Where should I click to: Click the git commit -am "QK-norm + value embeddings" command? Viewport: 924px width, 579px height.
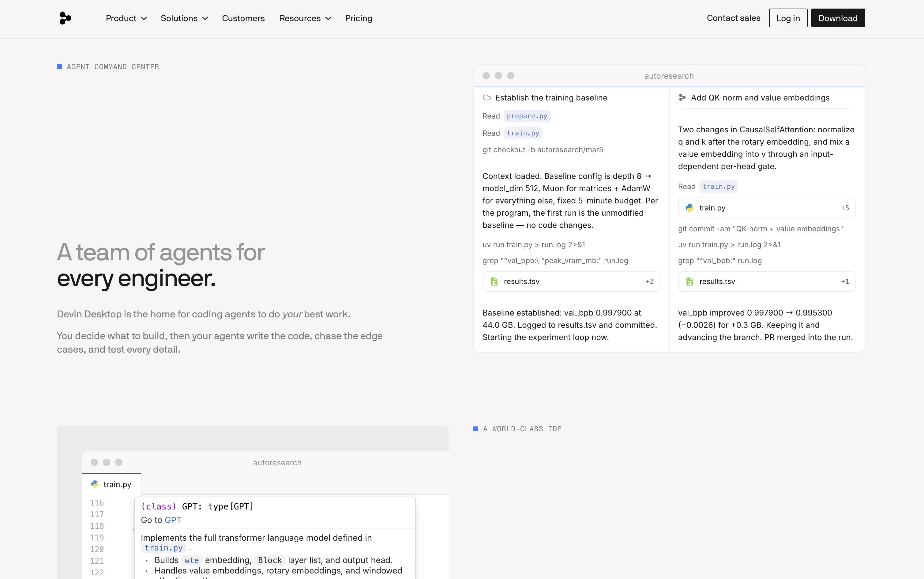[x=760, y=229]
